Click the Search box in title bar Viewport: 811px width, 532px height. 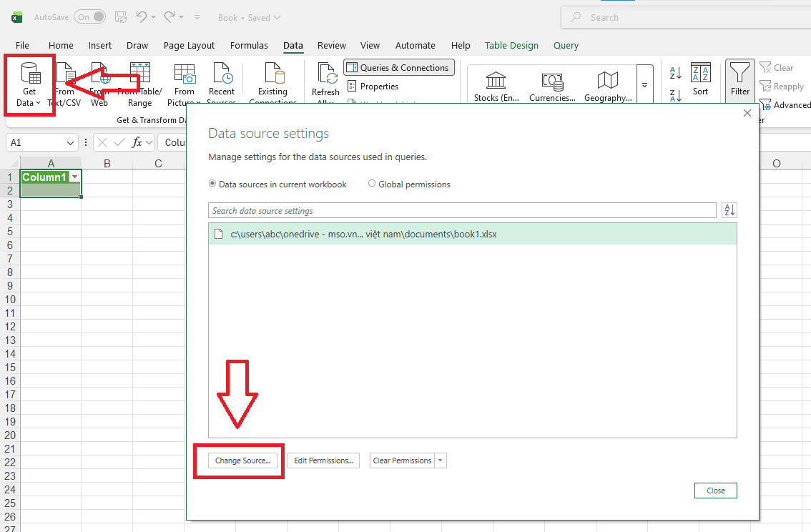[x=686, y=17]
